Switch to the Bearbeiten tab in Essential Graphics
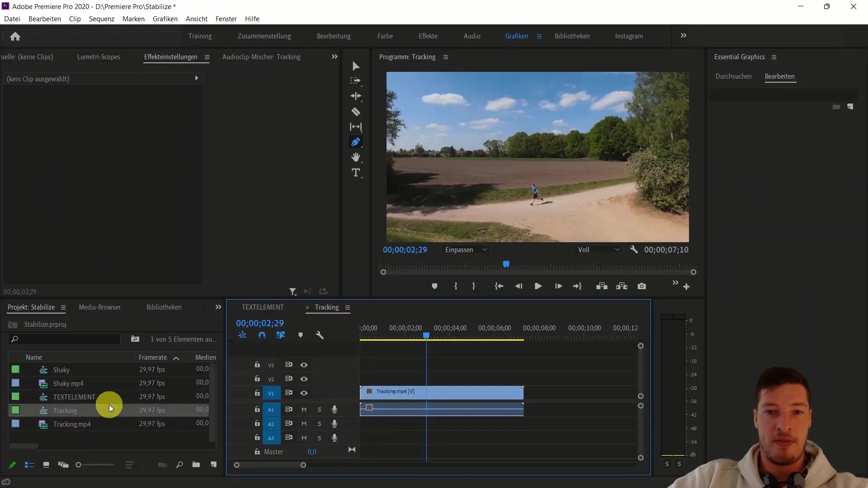Screen dimensions: 868x488 (x=779, y=76)
